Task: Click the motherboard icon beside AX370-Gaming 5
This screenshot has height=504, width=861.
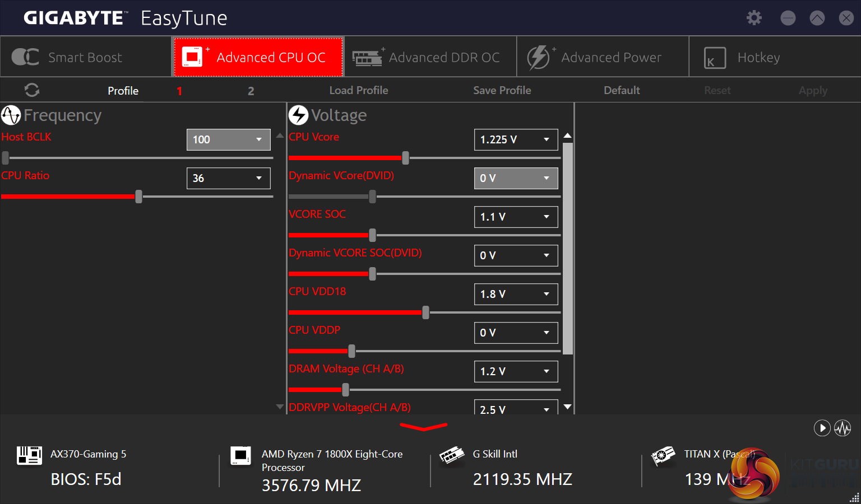Action: (29, 455)
